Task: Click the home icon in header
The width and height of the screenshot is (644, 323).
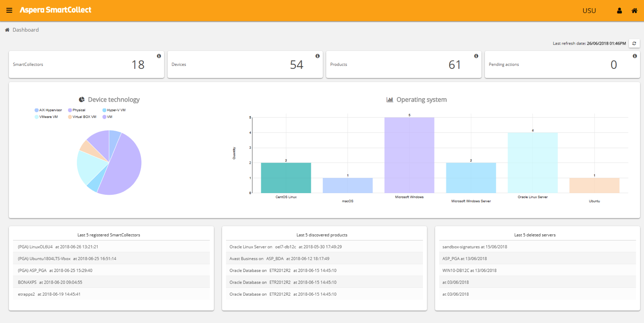Action: click(634, 11)
